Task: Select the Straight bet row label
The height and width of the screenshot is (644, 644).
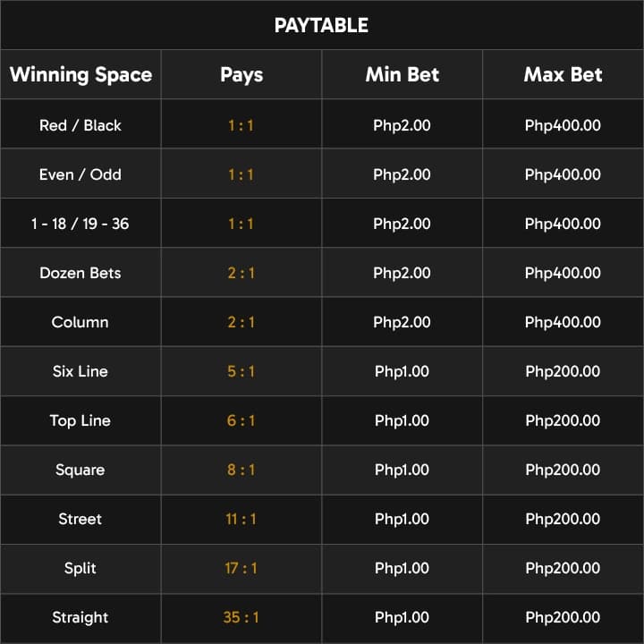Action: coord(80,617)
